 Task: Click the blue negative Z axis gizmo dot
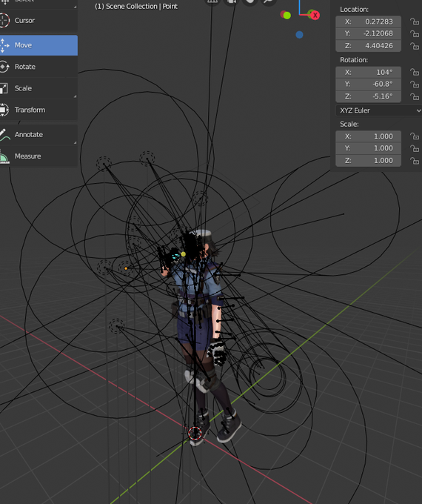(299, 35)
